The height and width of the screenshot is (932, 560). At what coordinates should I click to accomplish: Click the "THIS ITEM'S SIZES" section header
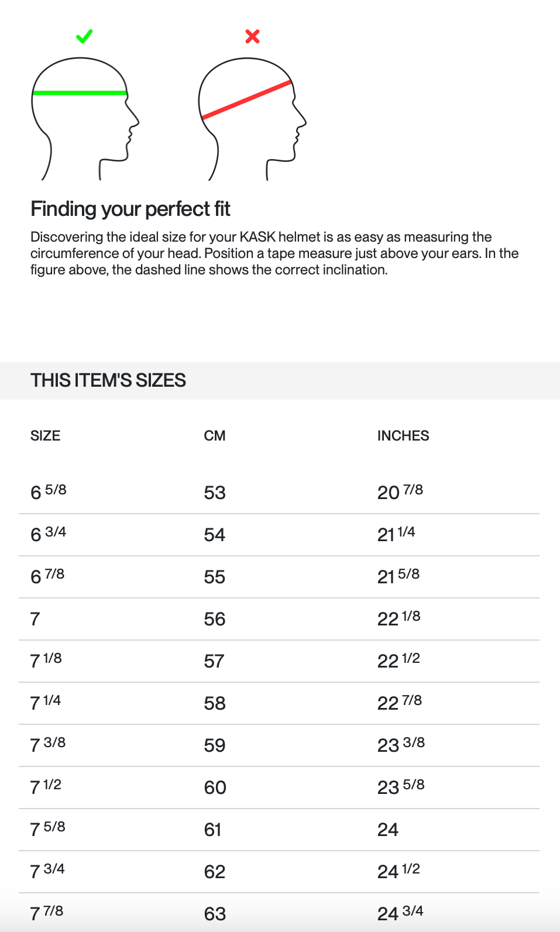click(108, 380)
